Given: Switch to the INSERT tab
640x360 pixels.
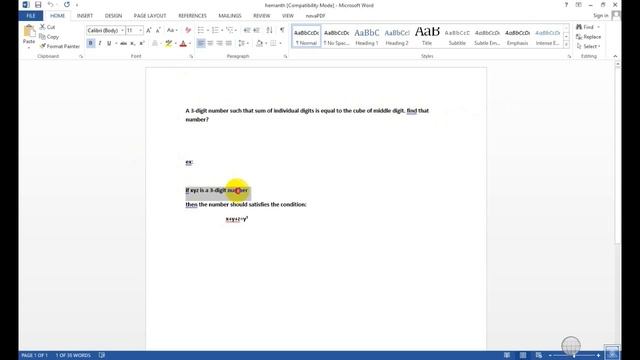Looking at the screenshot, I should coord(84,16).
